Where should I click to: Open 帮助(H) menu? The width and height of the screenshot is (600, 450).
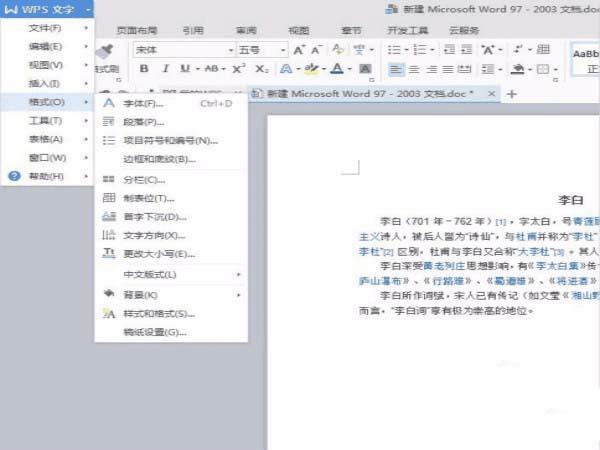47,176
